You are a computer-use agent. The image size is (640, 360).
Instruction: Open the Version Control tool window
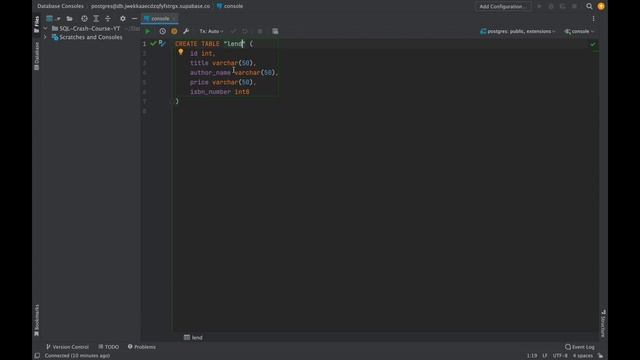pyautogui.click(x=67, y=347)
